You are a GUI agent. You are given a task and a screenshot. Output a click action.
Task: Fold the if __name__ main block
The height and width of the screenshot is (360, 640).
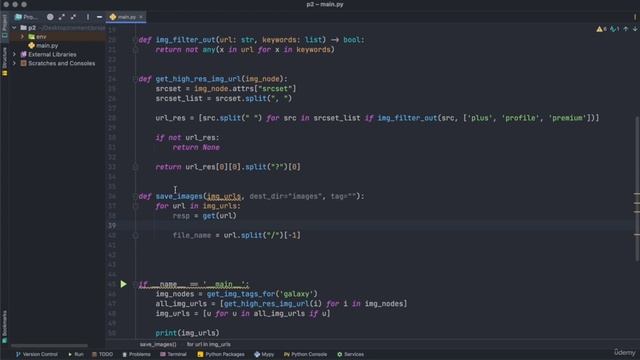pyautogui.click(x=135, y=284)
